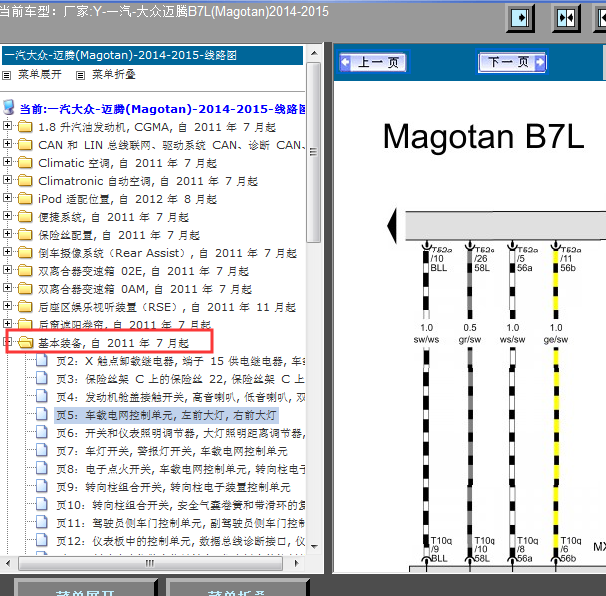Click the black left arrow in wiring diagram

click(x=392, y=225)
